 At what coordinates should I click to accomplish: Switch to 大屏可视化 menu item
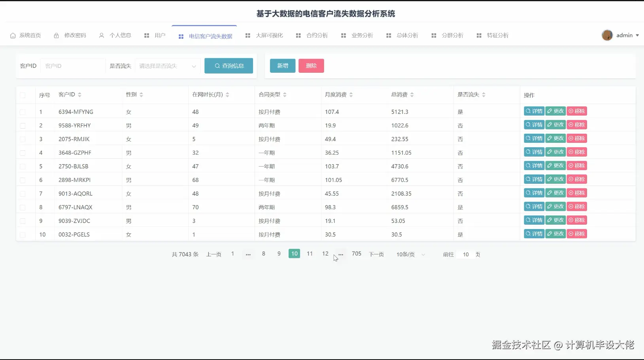269,35
